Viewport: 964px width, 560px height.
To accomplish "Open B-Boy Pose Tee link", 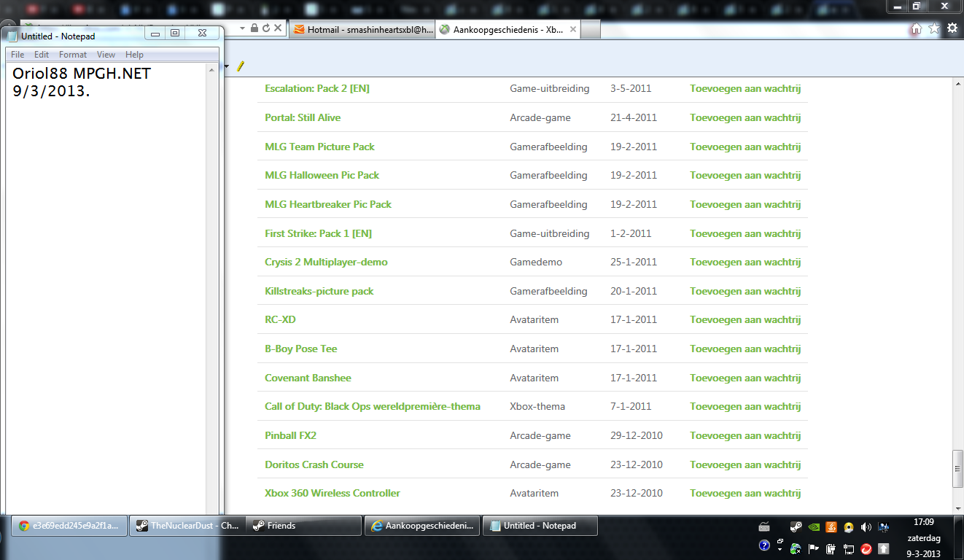I will (301, 349).
